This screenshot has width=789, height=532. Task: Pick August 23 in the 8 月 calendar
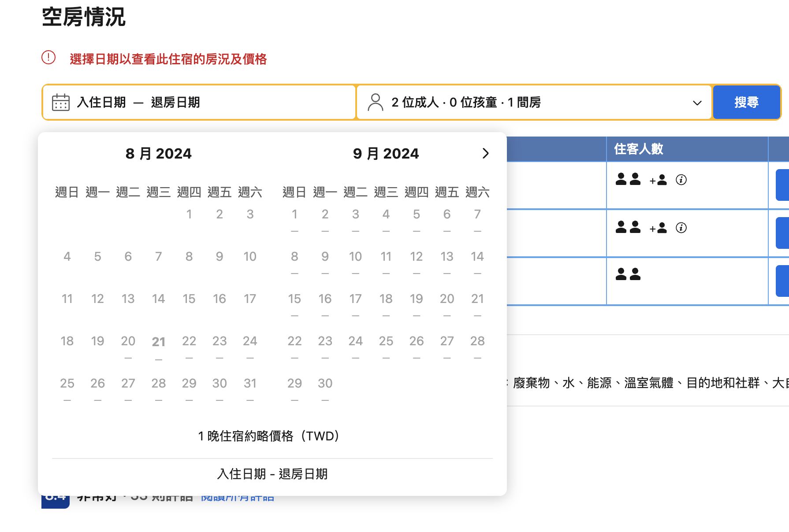point(220,347)
